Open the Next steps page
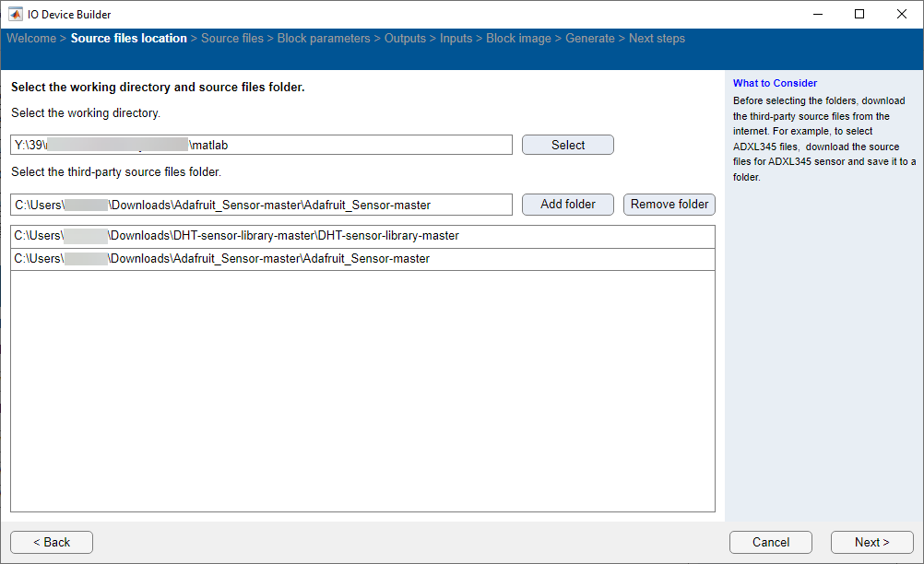 coord(657,38)
